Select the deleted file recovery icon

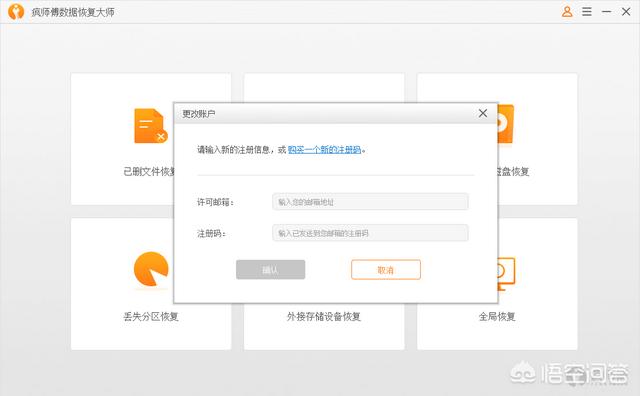151,126
